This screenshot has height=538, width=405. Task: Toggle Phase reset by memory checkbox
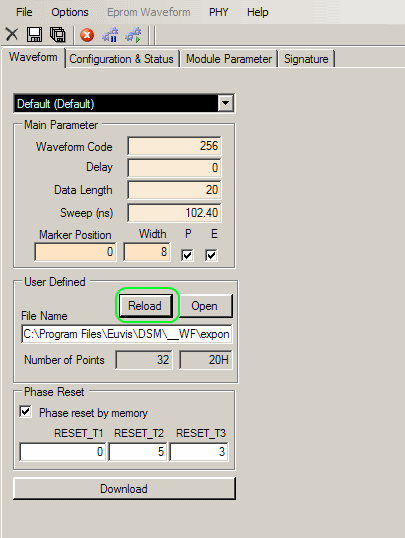pos(25,411)
